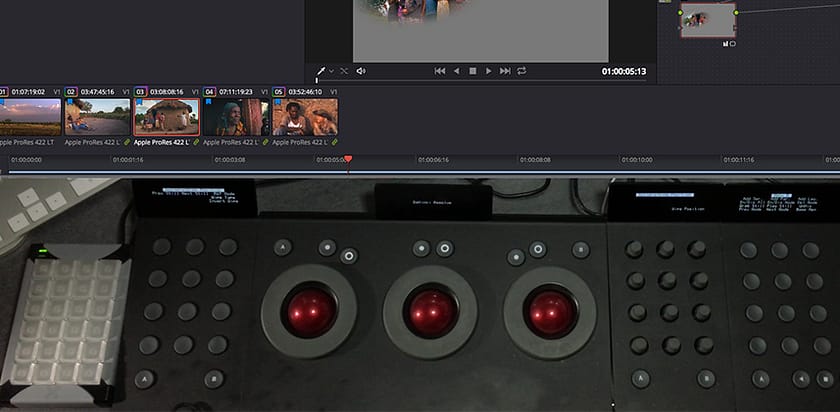The width and height of the screenshot is (840, 412).
Task: Click timeline ruler at 01:00:10:00
Action: coord(636,160)
